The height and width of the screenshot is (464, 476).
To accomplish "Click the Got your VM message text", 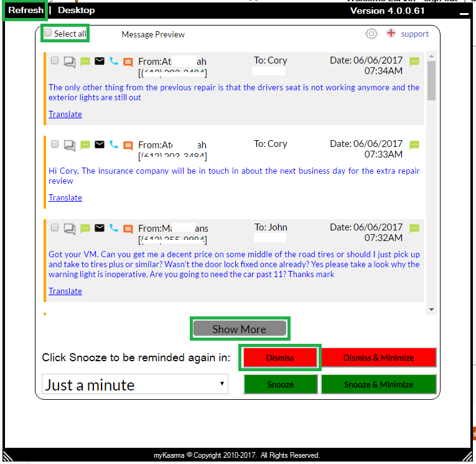I will [x=234, y=264].
